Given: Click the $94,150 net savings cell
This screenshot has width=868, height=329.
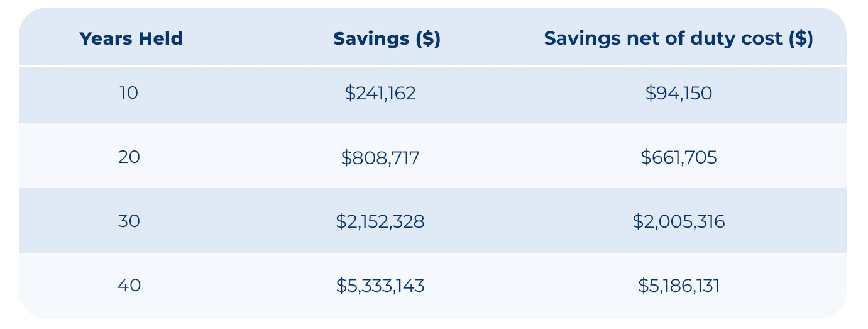Looking at the screenshot, I should click(678, 94).
